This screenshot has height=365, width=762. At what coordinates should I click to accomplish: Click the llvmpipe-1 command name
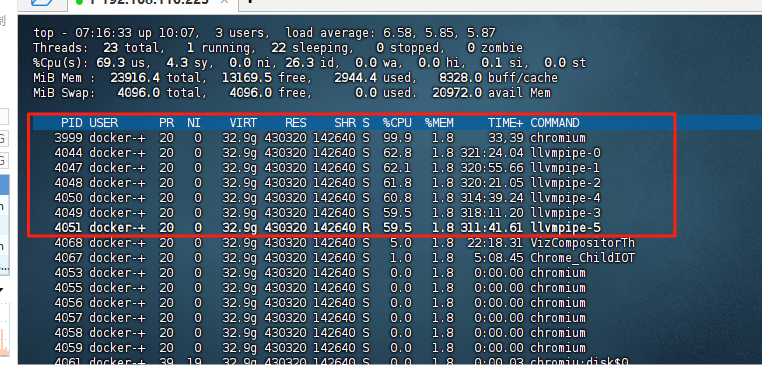(x=565, y=168)
